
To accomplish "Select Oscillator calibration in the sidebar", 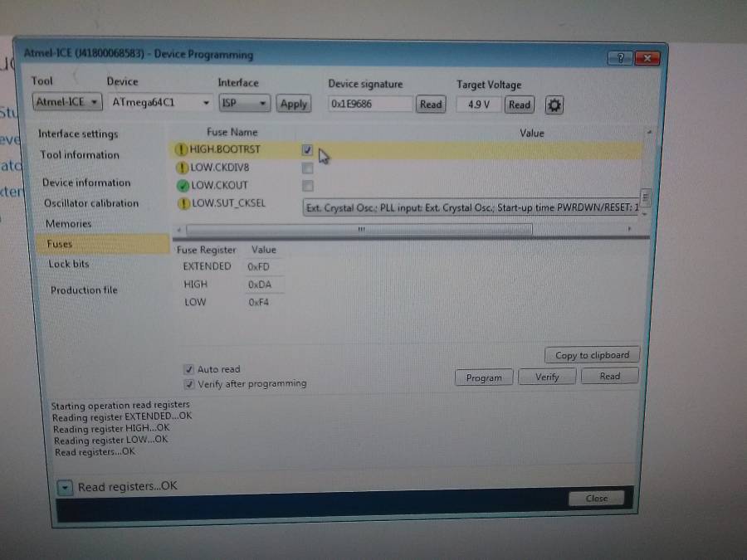I will click(91, 203).
